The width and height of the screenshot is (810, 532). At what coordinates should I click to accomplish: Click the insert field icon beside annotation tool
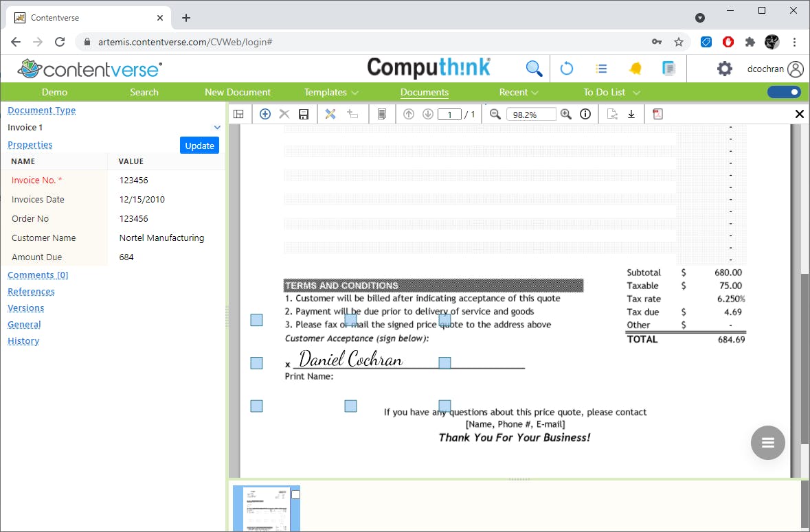[352, 114]
